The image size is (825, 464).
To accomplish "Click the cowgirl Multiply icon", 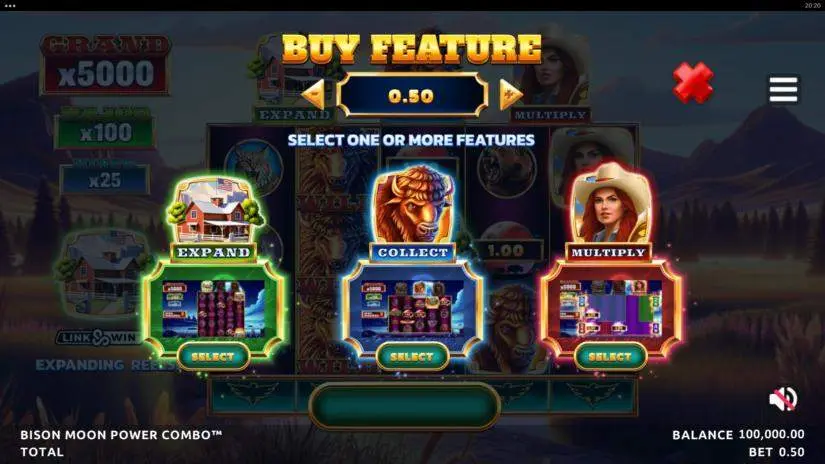I will [610, 203].
